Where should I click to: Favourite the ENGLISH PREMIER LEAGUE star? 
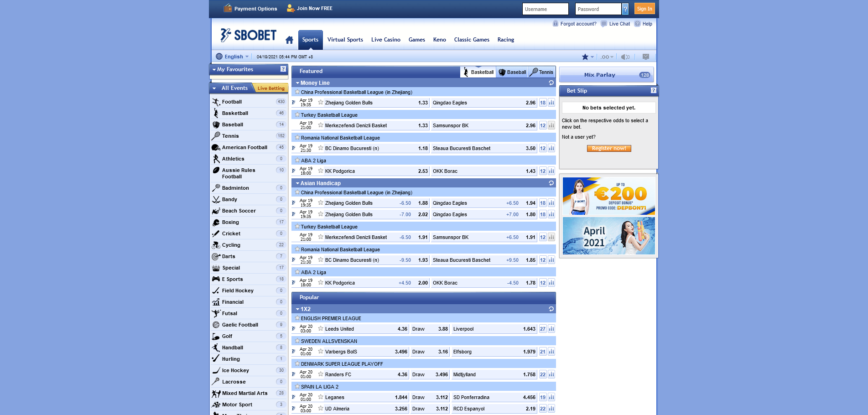coord(297,318)
